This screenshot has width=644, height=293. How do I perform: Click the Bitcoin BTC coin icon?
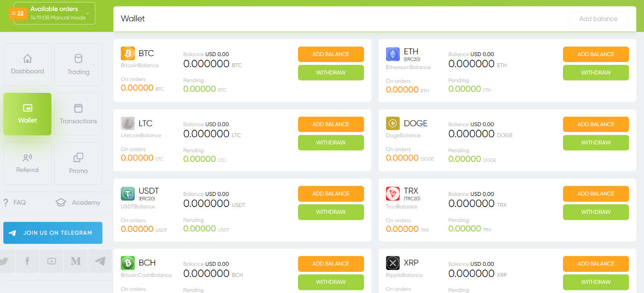click(128, 54)
